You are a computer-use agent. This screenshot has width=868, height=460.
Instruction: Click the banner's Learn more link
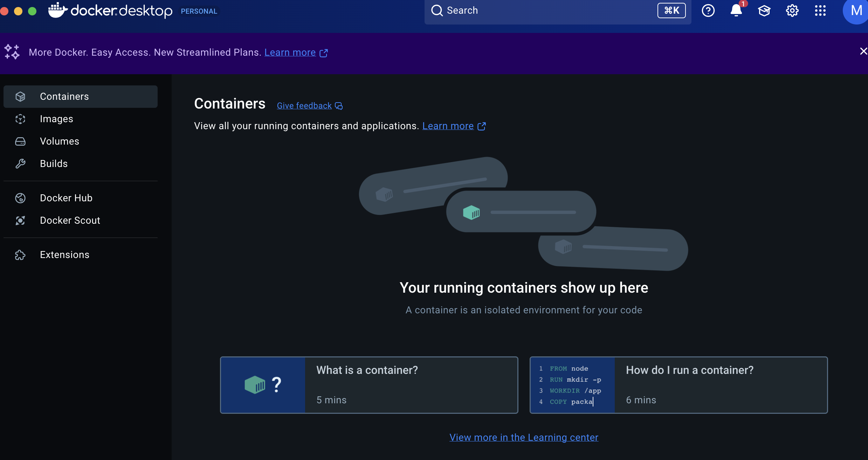click(290, 53)
